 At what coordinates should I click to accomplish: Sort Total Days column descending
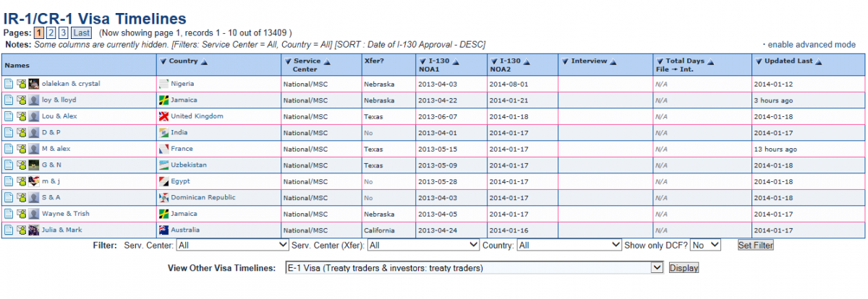660,61
